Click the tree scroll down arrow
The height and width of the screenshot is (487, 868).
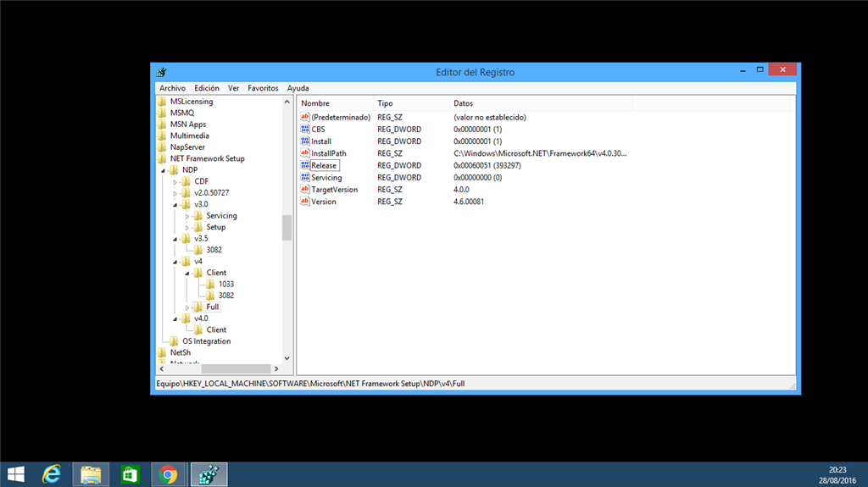click(x=287, y=358)
